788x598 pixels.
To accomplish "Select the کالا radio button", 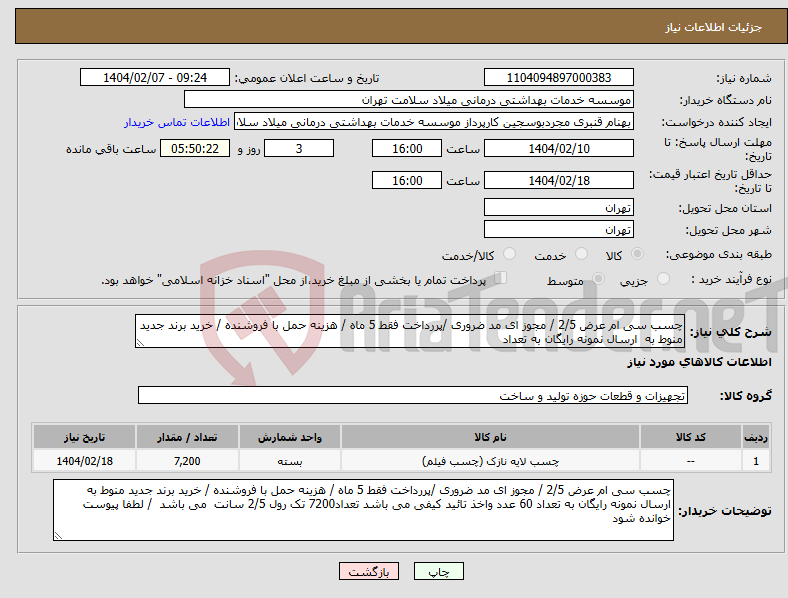I will point(637,254).
